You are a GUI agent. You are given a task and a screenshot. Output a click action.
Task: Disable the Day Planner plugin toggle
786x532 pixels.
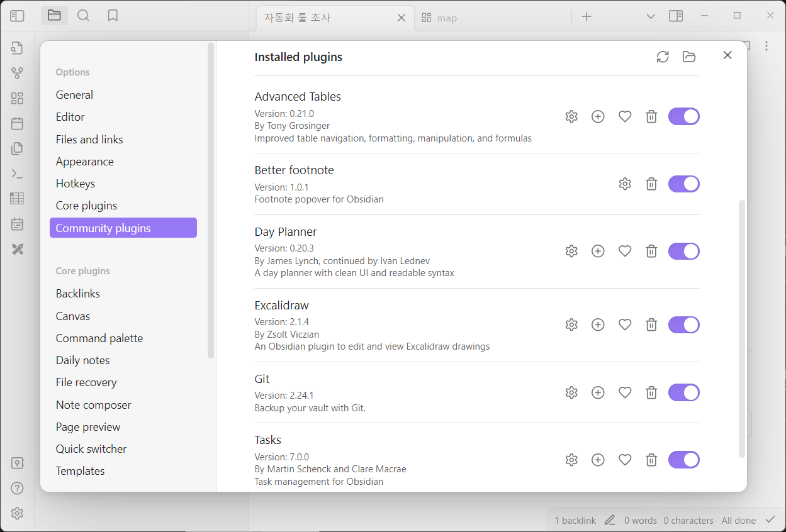pyautogui.click(x=684, y=251)
